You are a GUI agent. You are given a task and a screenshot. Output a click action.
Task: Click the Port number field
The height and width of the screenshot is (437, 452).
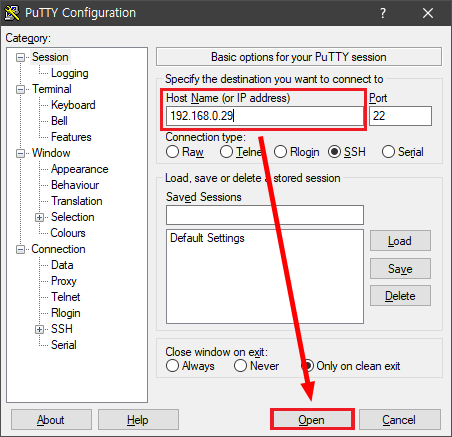click(x=400, y=116)
